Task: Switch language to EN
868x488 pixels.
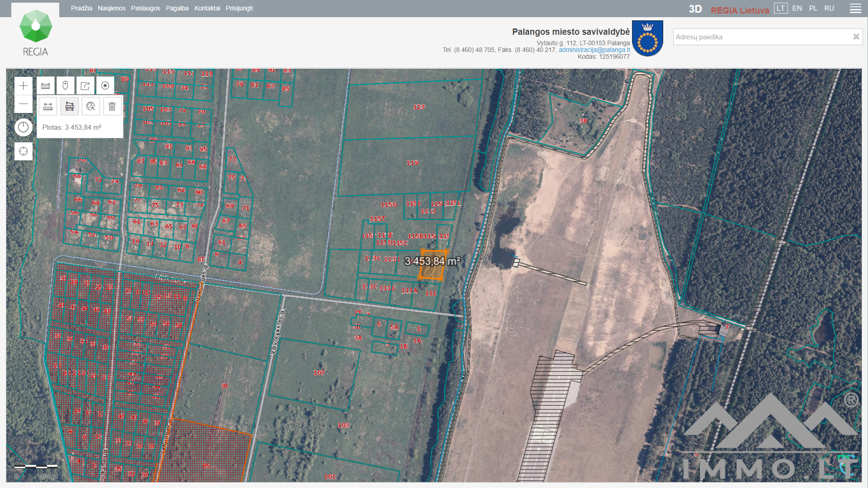Action: tap(797, 8)
